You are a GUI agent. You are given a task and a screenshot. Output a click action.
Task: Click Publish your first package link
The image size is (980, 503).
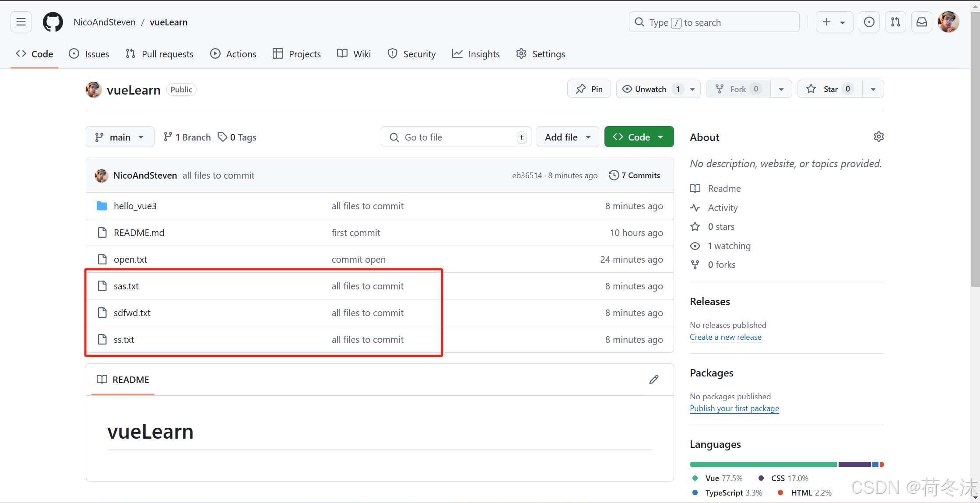(734, 408)
